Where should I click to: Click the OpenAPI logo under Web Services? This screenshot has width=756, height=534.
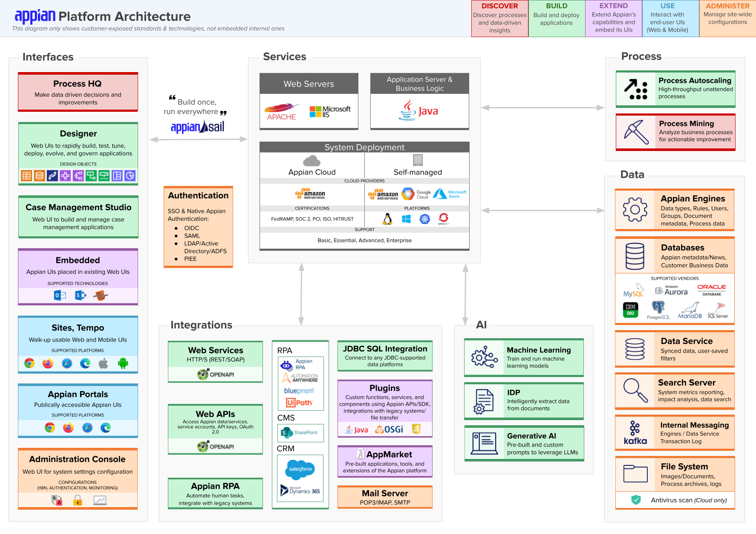(216, 374)
